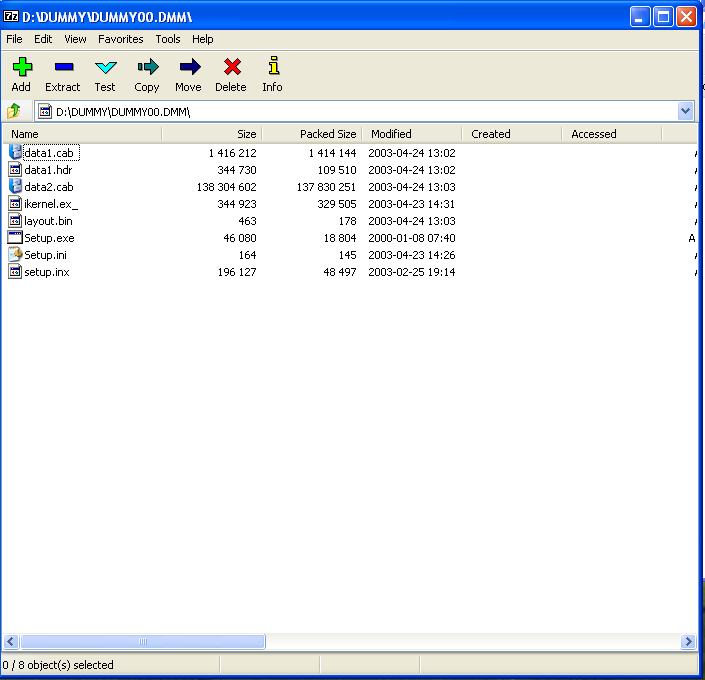Go up one folder level icon
This screenshot has width=705, height=680.
coord(15,112)
